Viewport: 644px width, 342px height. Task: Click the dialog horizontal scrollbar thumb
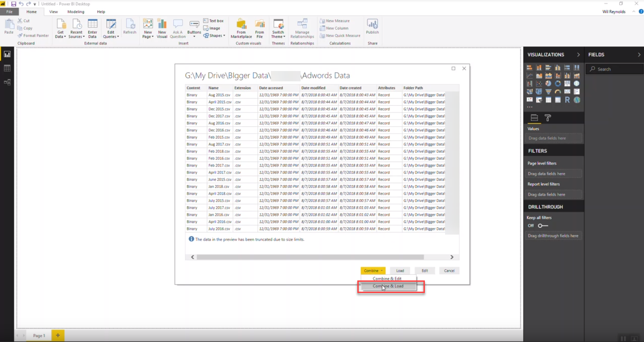point(310,257)
